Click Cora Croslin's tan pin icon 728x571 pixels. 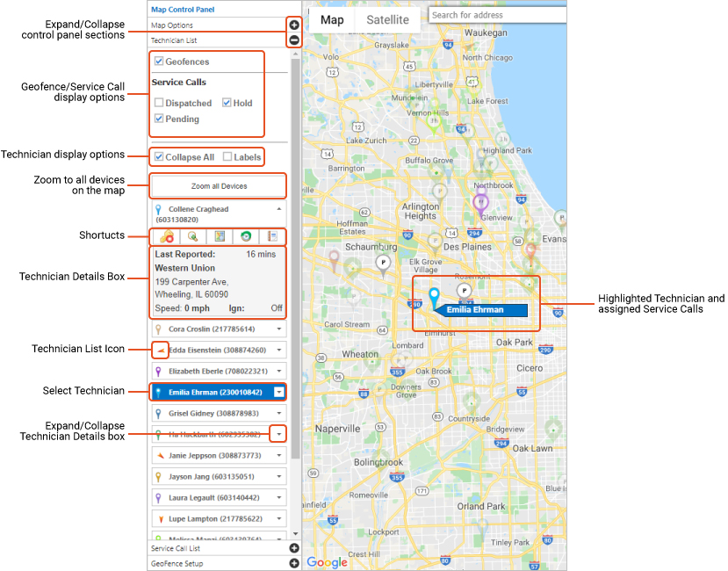(158, 329)
